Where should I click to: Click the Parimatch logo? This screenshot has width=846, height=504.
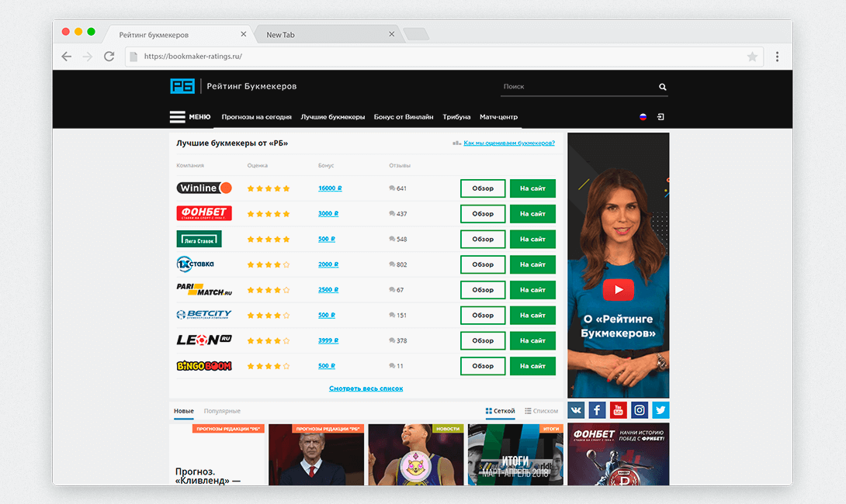[204, 289]
